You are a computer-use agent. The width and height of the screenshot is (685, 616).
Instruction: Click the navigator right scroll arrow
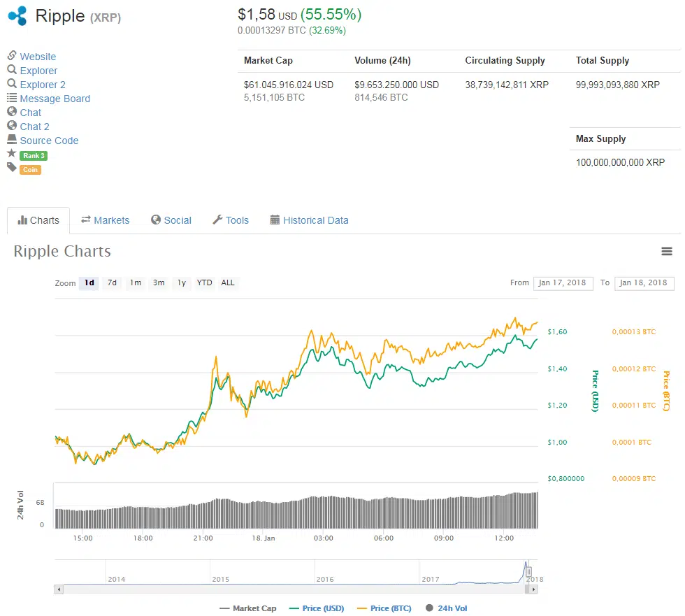(533, 589)
